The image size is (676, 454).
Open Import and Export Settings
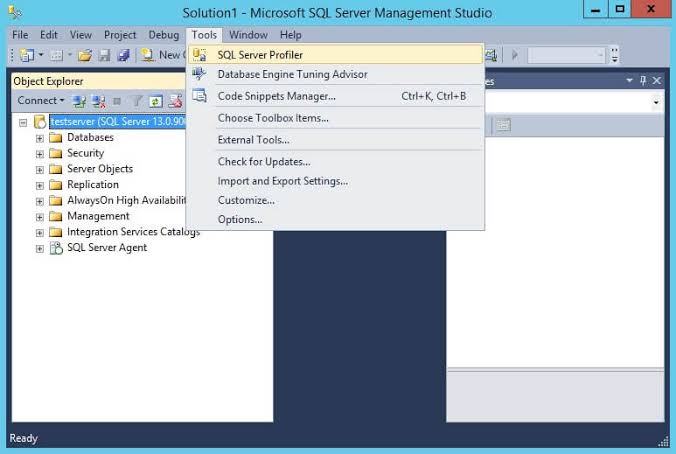(x=335, y=181)
